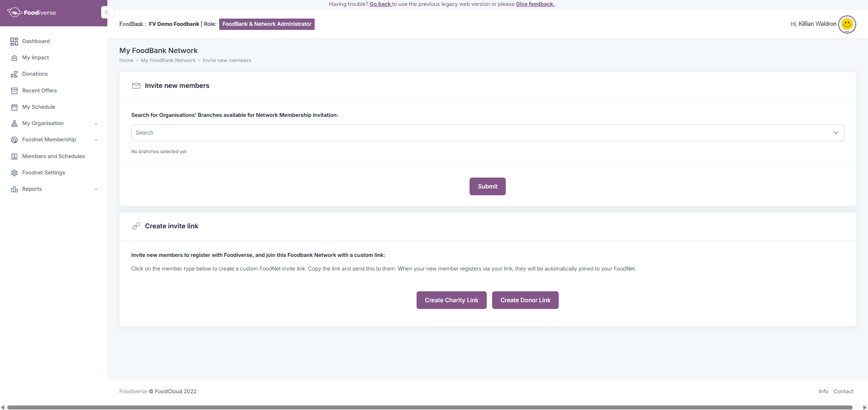
Task: Click the Create Donor Link button
Action: point(525,300)
